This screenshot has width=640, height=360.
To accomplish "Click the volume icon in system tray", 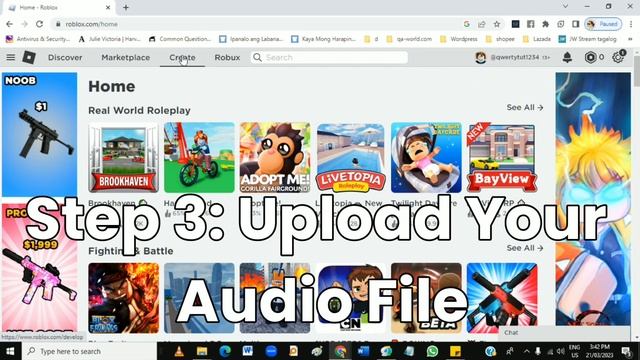I will point(560,351).
